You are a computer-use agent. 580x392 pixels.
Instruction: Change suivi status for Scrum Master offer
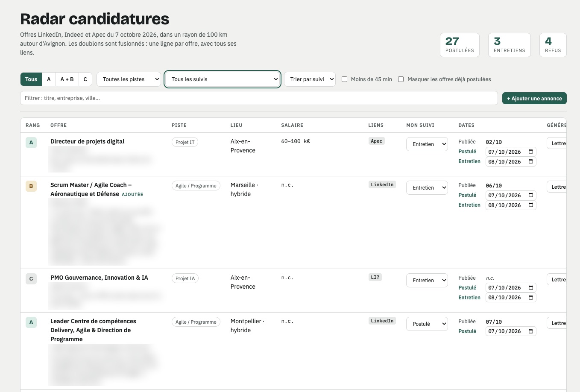[427, 188]
